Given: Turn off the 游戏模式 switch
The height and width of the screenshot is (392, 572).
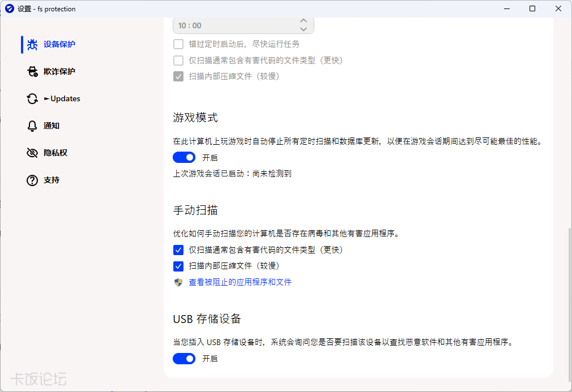Looking at the screenshot, I should pos(184,157).
